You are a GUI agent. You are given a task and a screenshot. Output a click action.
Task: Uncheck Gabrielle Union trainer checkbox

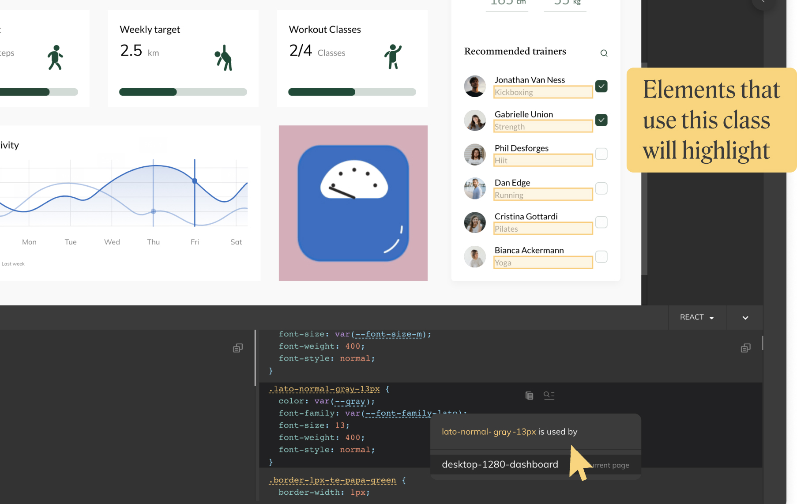601,120
